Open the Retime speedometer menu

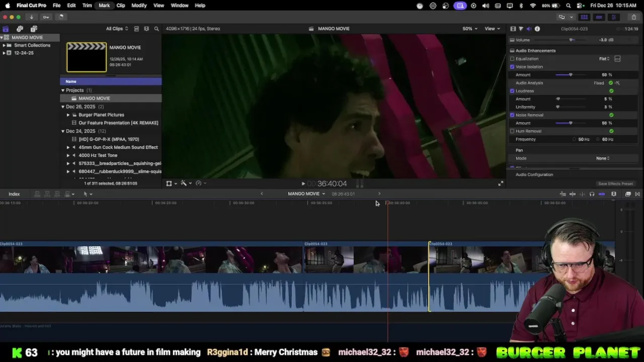pos(200,184)
